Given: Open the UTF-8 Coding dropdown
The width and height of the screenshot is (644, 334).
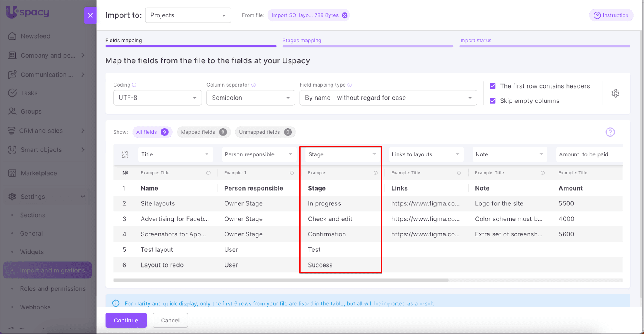Looking at the screenshot, I should coord(157,98).
